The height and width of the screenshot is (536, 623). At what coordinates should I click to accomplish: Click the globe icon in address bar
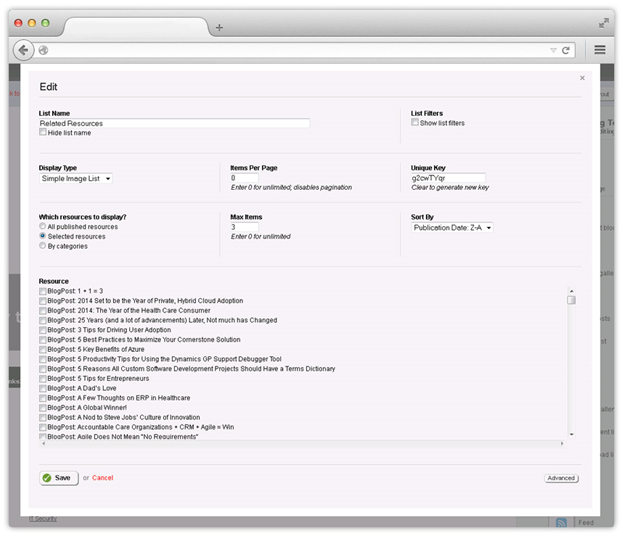coord(43,49)
